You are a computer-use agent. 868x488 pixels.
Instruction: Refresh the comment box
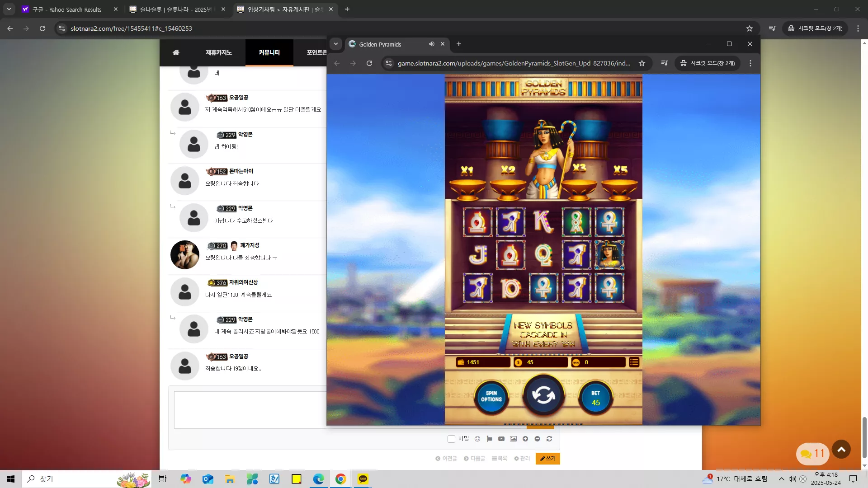click(x=549, y=439)
